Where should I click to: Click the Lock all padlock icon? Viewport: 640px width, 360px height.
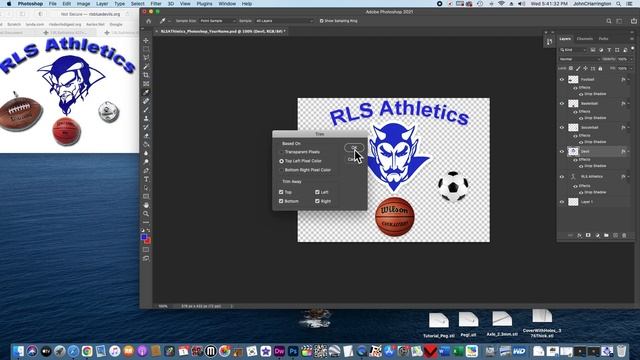click(x=600, y=69)
